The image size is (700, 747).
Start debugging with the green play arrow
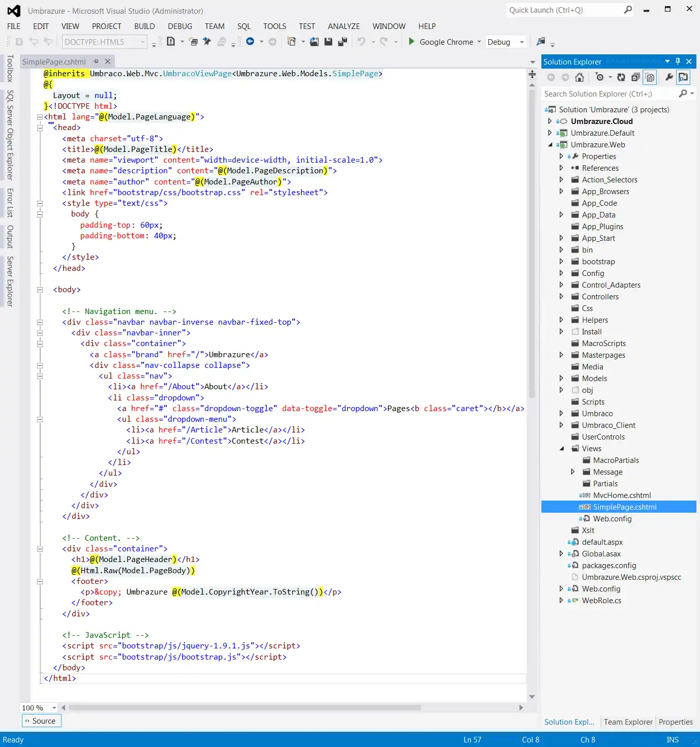pos(412,42)
